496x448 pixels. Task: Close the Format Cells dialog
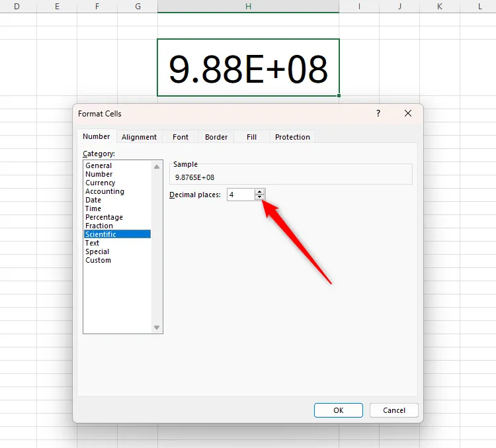[x=408, y=113]
